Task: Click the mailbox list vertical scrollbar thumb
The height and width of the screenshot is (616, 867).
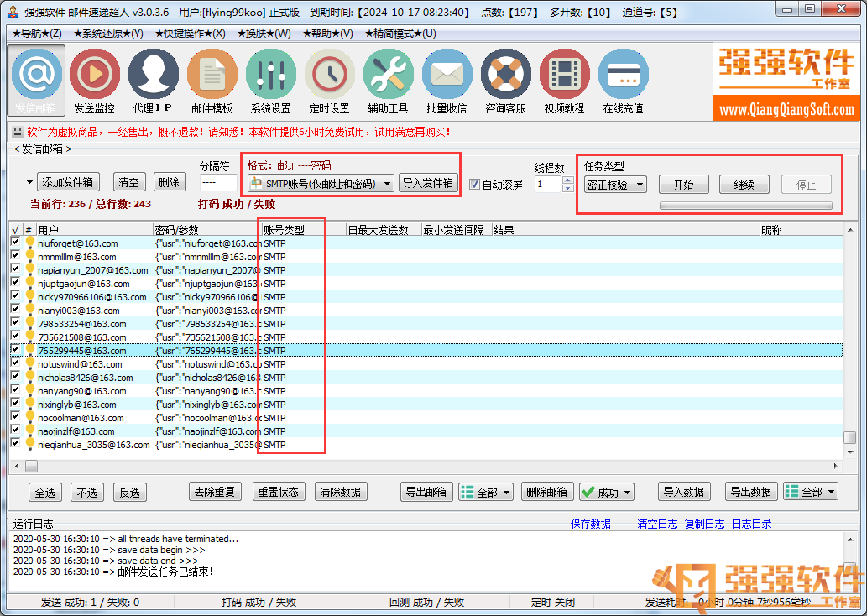Action: (849, 437)
